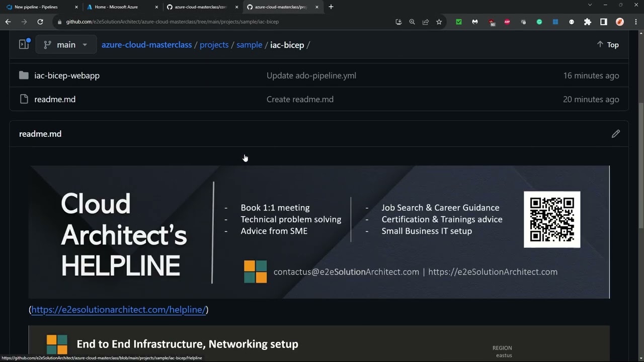
Task: Open the Grammarly extension icon
Action: [x=539, y=22]
